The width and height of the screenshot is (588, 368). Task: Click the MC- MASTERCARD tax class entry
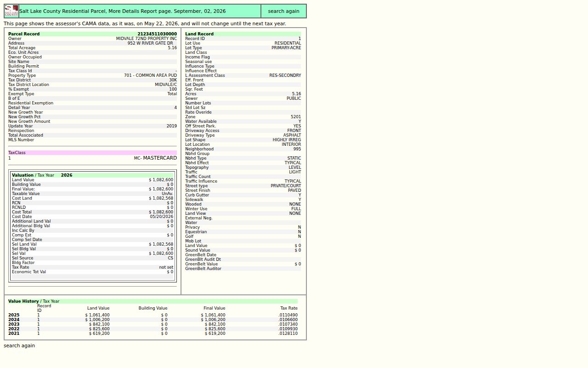pyautogui.click(x=155, y=158)
